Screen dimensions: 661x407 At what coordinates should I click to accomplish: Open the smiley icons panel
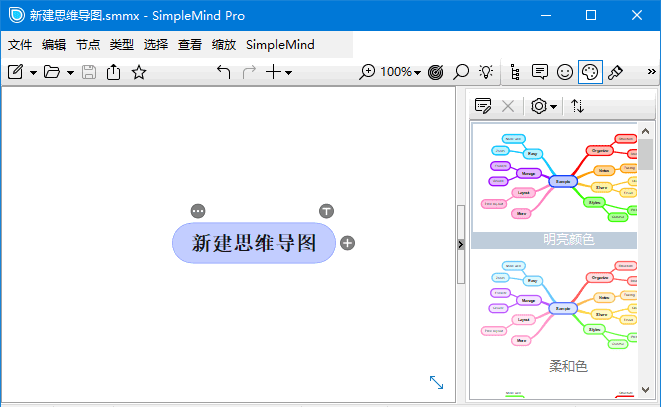tap(565, 72)
